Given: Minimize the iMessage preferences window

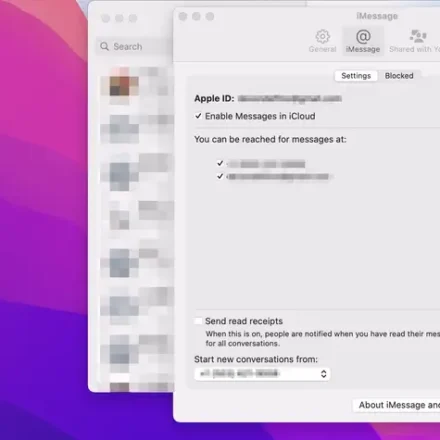Looking at the screenshot, I should pos(196,16).
